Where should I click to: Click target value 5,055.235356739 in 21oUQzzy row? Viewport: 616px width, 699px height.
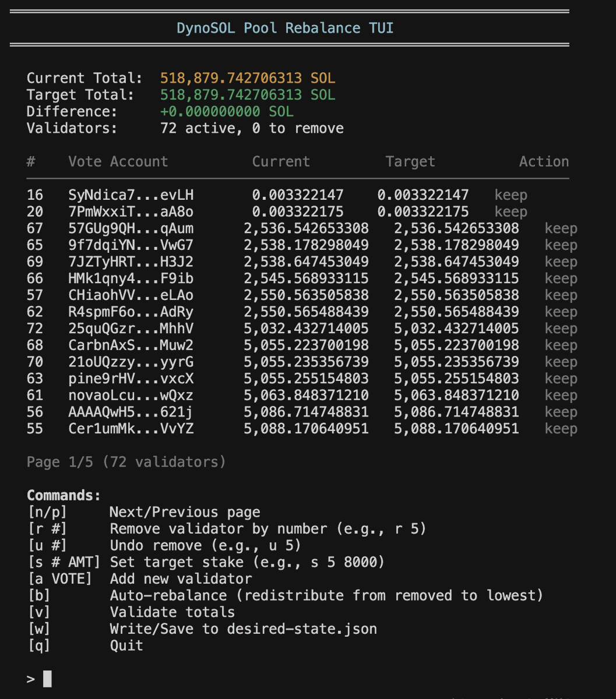click(456, 362)
